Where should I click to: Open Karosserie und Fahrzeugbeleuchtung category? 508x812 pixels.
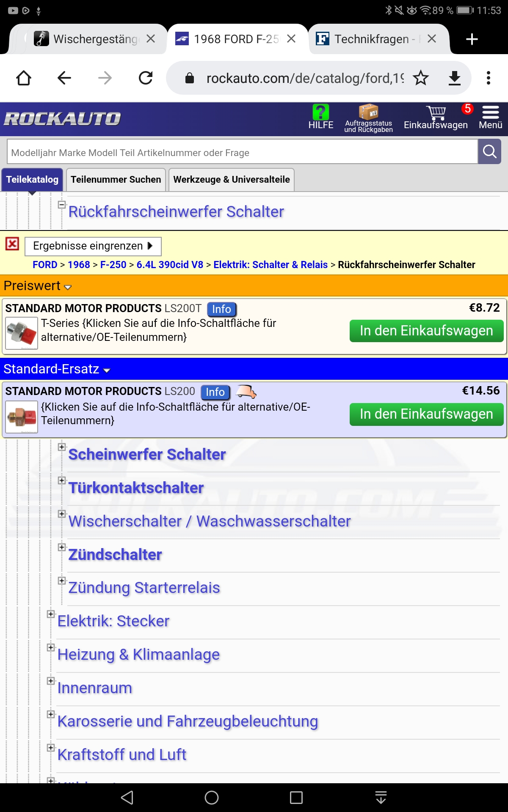(x=188, y=721)
